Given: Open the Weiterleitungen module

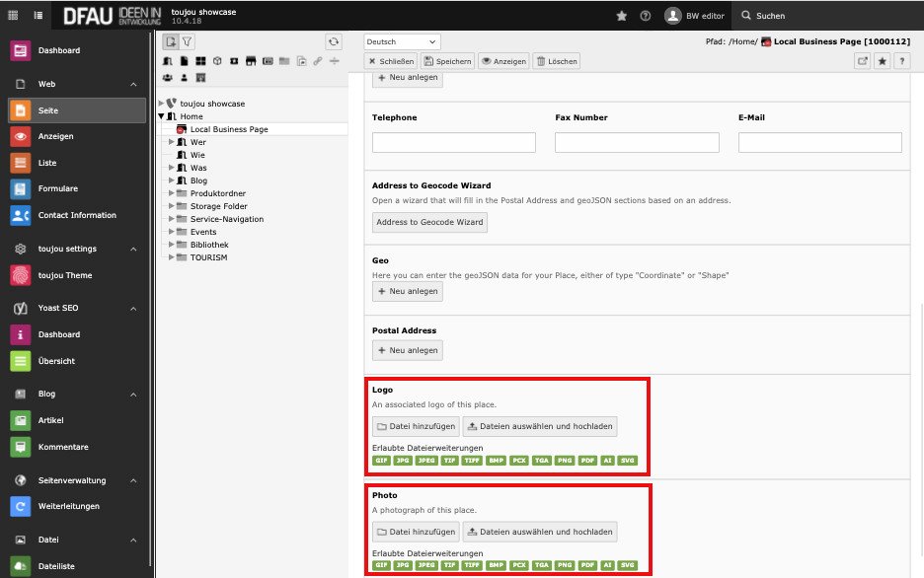Looking at the screenshot, I should [x=77, y=506].
